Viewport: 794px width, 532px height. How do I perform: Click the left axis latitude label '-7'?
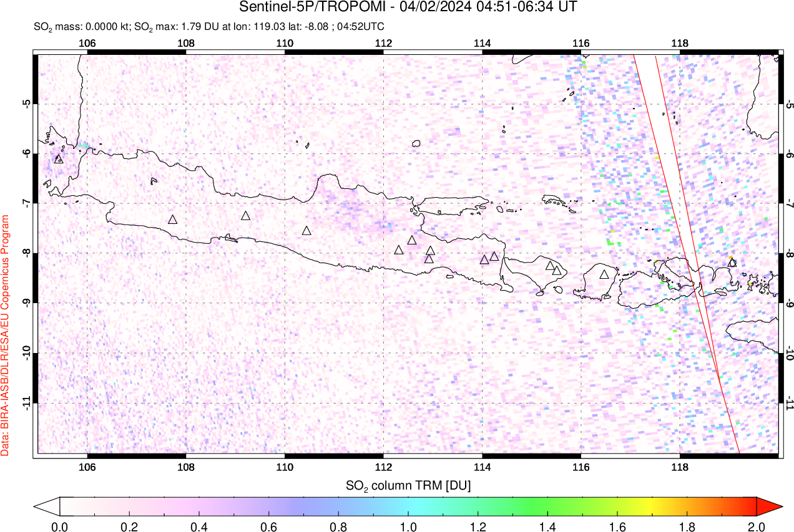click(27, 203)
